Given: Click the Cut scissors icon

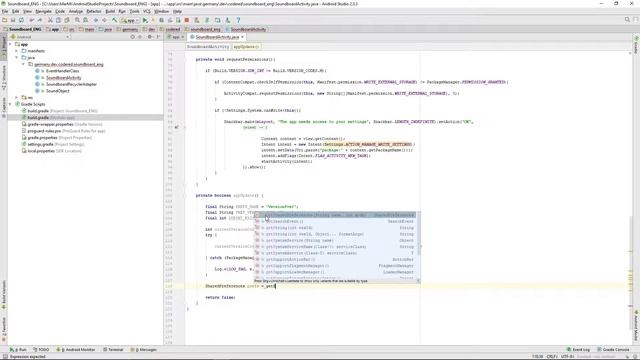Looking at the screenshot, I should pyautogui.click(x=50, y=20).
